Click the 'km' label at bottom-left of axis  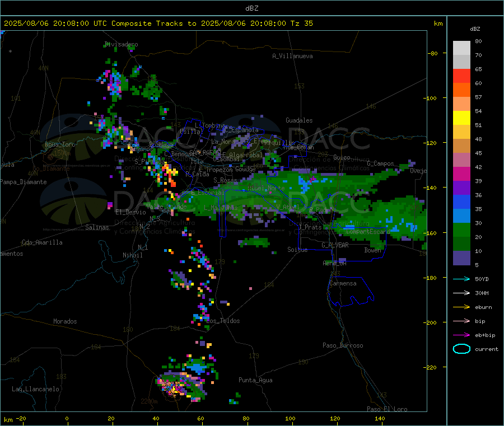tap(8, 420)
